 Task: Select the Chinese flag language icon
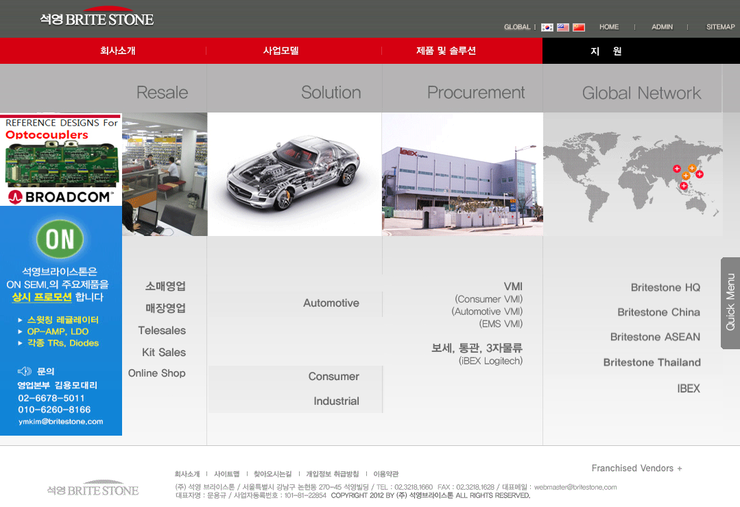point(579,27)
